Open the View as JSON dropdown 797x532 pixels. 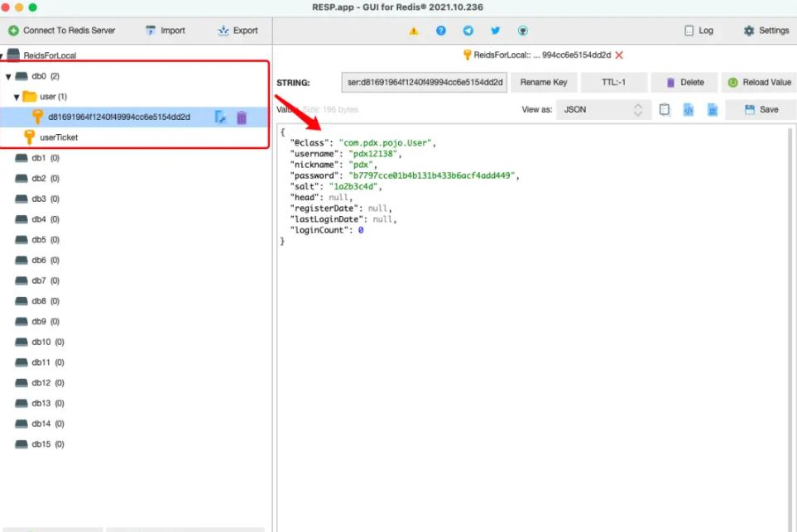coord(604,109)
